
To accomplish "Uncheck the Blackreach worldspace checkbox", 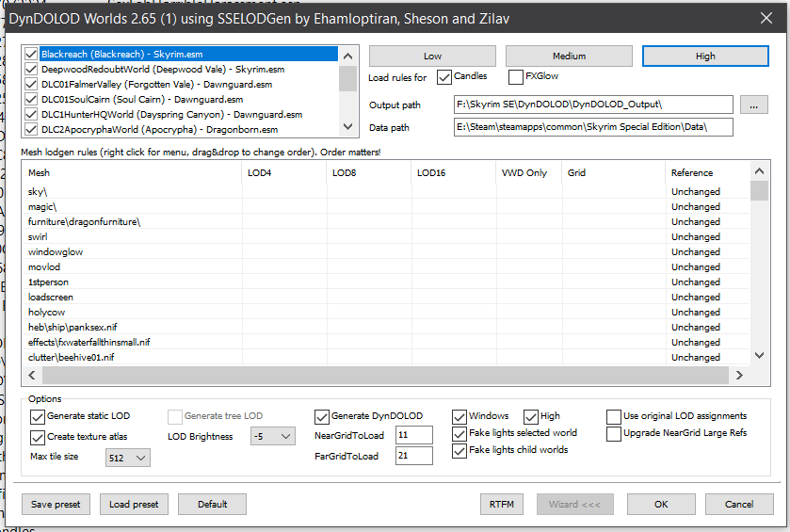I will coord(31,54).
